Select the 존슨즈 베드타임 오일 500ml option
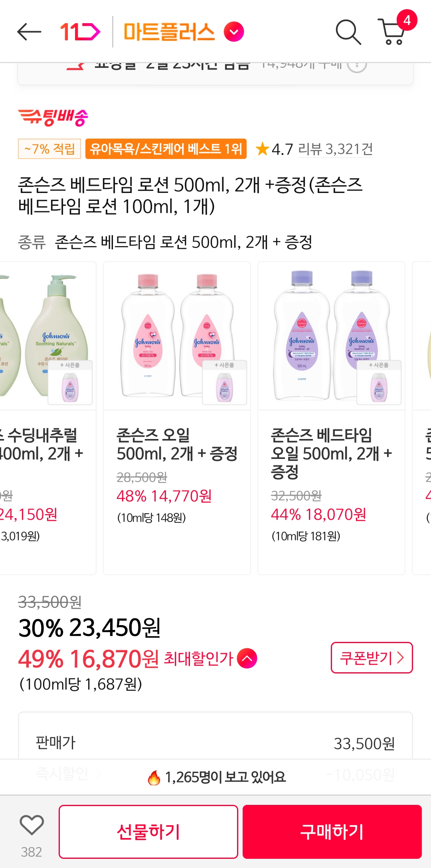The height and width of the screenshot is (868, 431). coord(331,418)
